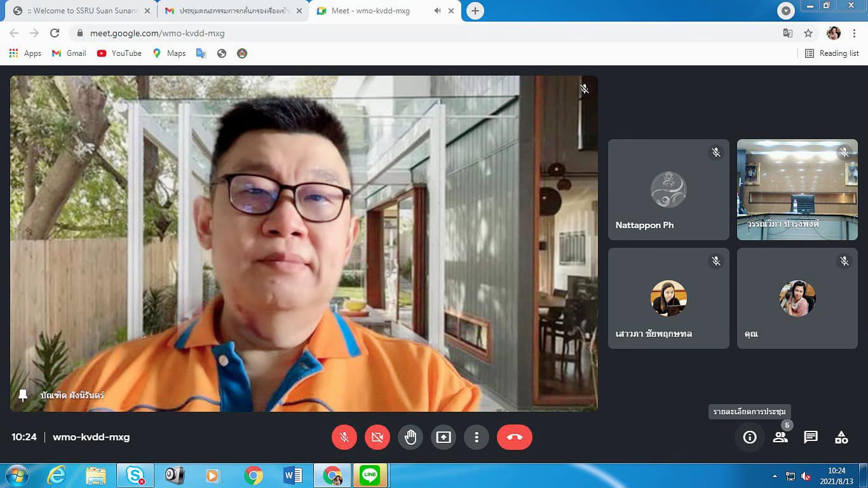Bookmark this page with star icon

[808, 33]
